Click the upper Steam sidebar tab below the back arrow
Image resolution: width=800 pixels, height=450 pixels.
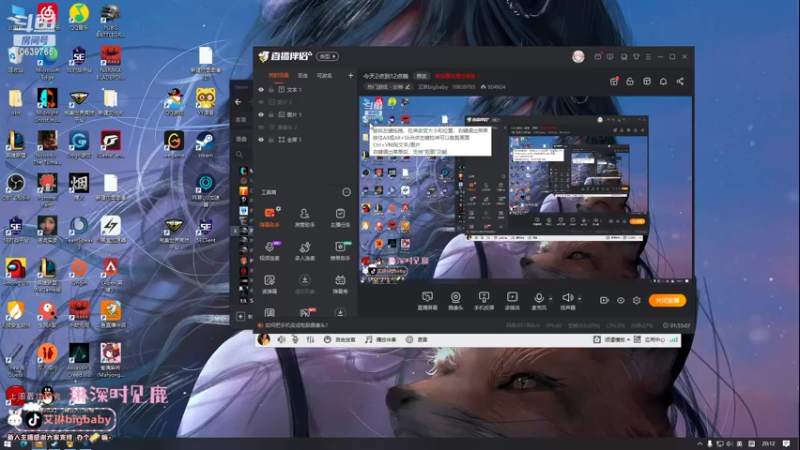tap(241, 119)
